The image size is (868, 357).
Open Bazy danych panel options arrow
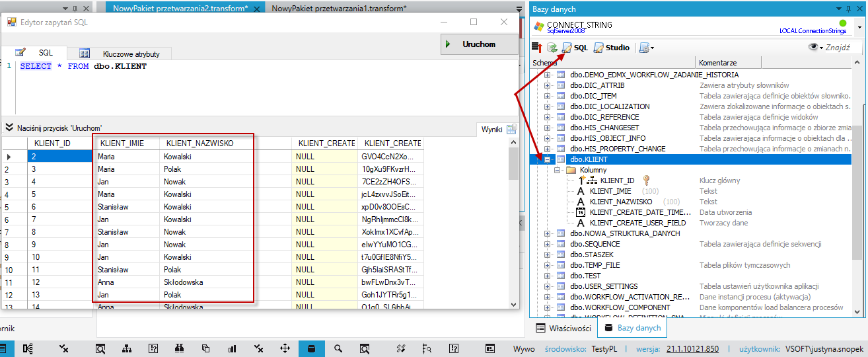[x=838, y=9]
